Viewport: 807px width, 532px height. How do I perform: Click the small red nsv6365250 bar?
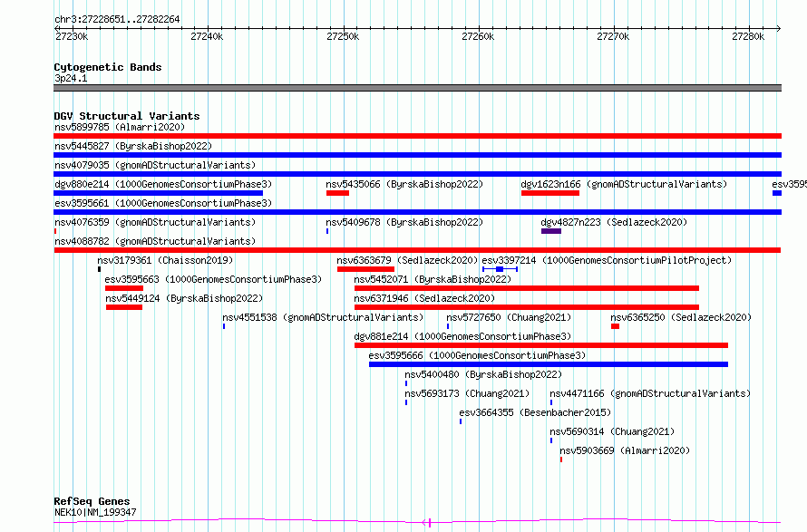point(615,326)
